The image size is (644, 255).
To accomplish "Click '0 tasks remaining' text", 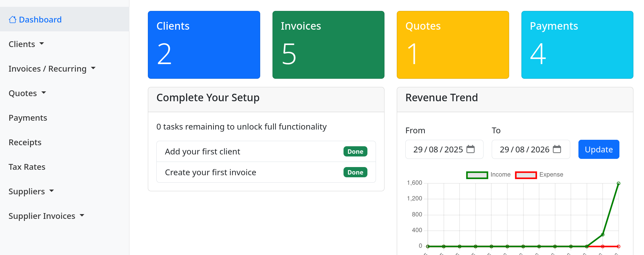I will [x=241, y=127].
